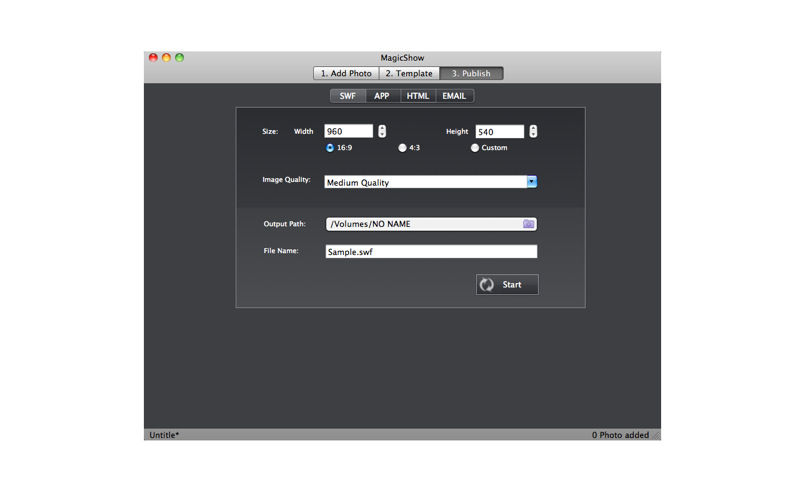Click the 'Untitle*' status bar text

click(x=164, y=435)
